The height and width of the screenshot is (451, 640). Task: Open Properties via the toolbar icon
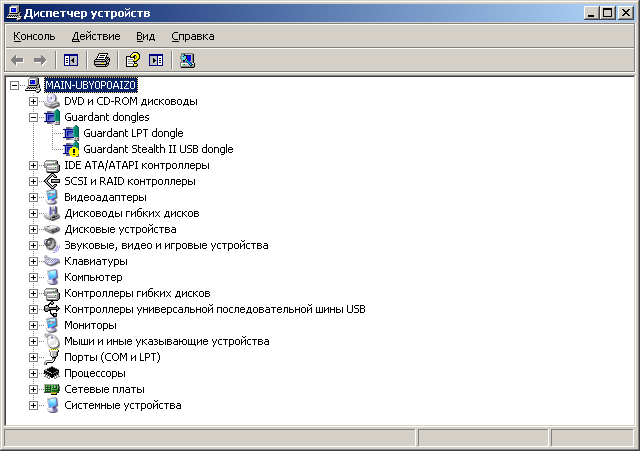click(x=132, y=60)
